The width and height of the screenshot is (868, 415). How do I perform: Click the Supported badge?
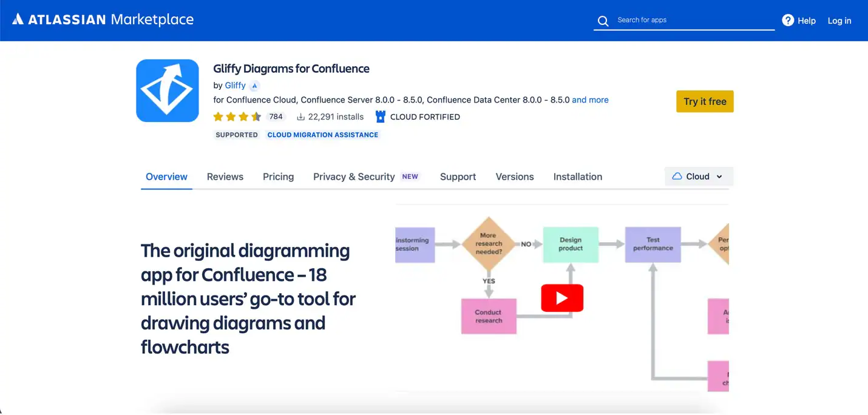[237, 135]
